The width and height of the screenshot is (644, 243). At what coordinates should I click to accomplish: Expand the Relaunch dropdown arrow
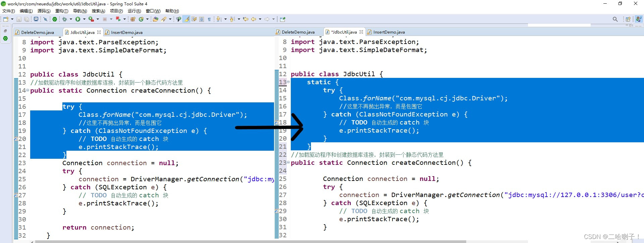click(124, 19)
